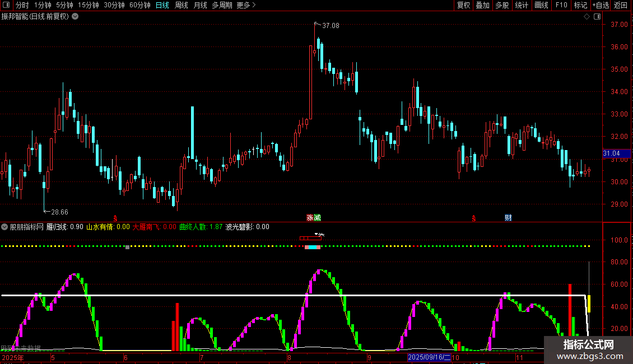Open F10 company info
This screenshot has height=364, width=633.
pos(561,5)
